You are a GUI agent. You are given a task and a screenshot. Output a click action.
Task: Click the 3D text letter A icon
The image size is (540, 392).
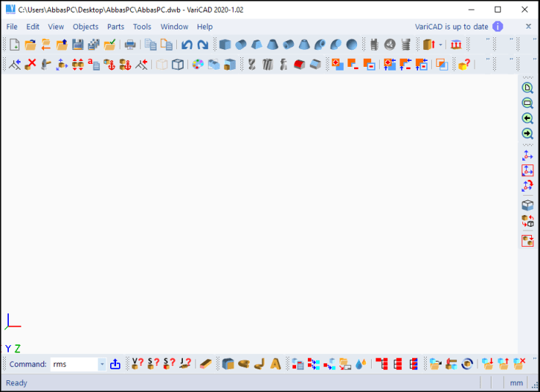coord(276,364)
